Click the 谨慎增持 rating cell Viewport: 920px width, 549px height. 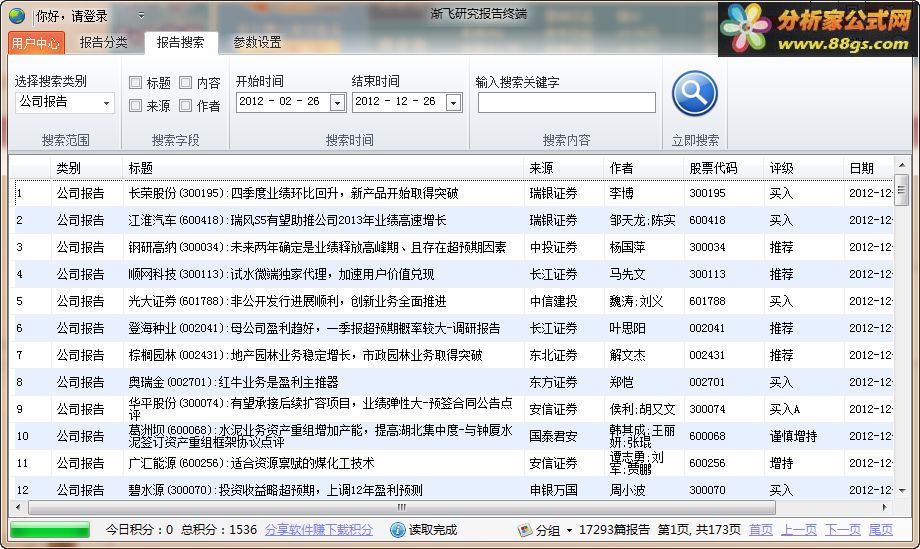pos(794,436)
